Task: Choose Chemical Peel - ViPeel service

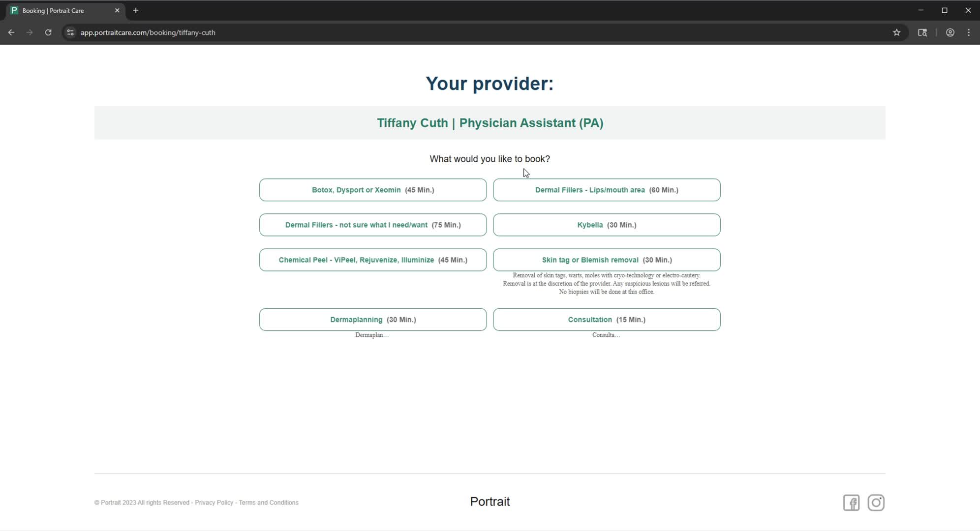Action: pyautogui.click(x=373, y=260)
